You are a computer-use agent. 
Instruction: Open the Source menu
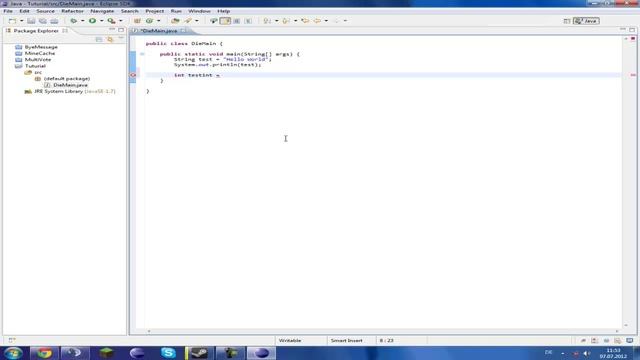45,11
